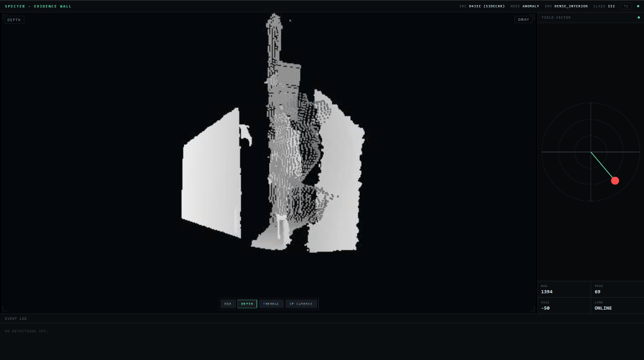Switch to the IP CAMERAS tab
Screen dimensions: 644x360
(301, 304)
